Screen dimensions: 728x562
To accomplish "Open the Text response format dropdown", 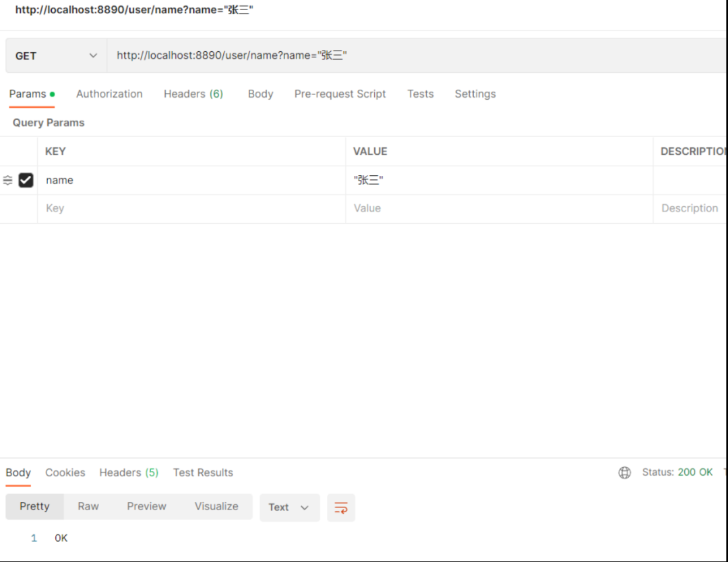I will pos(289,507).
